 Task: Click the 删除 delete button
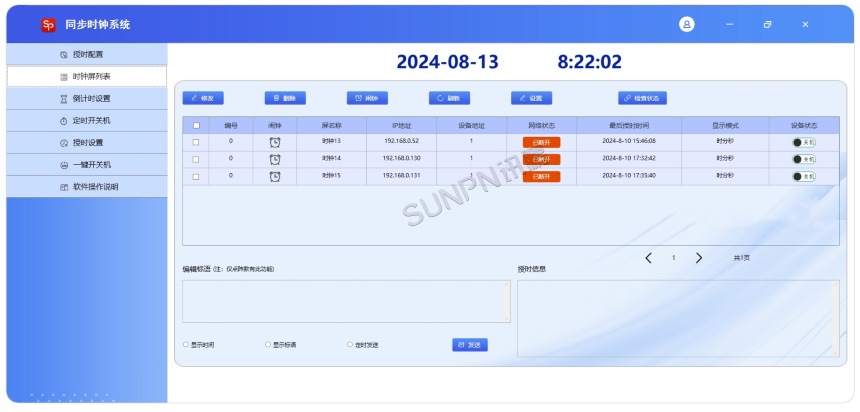[285, 98]
